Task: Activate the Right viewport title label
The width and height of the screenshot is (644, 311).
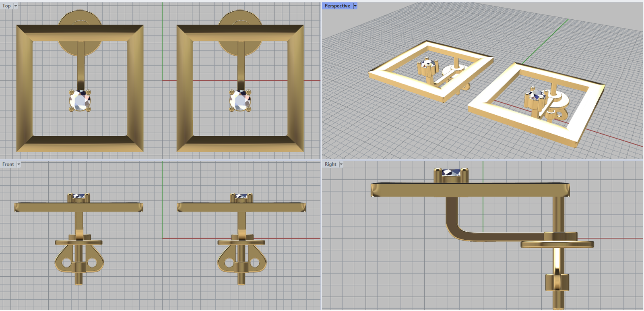Action: pyautogui.click(x=330, y=164)
